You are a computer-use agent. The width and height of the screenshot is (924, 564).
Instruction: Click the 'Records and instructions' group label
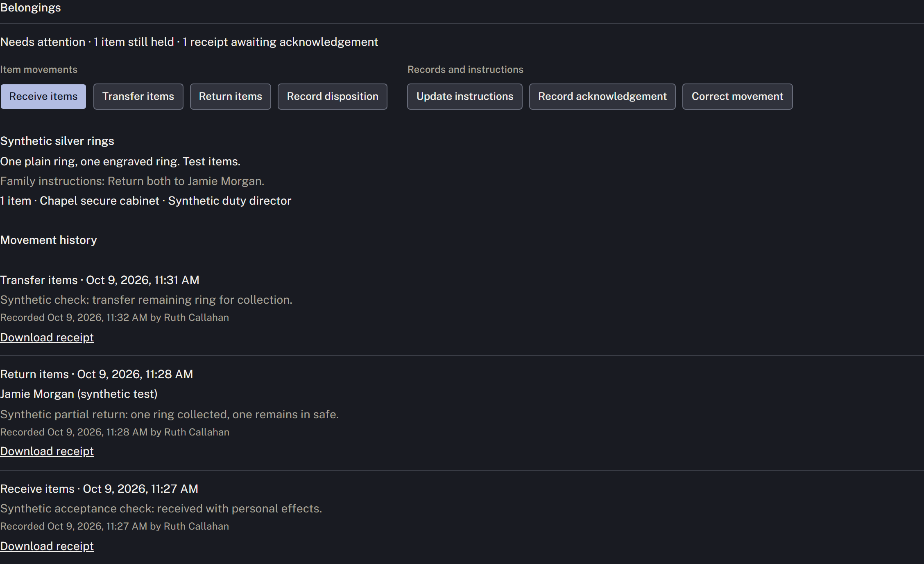465,70
